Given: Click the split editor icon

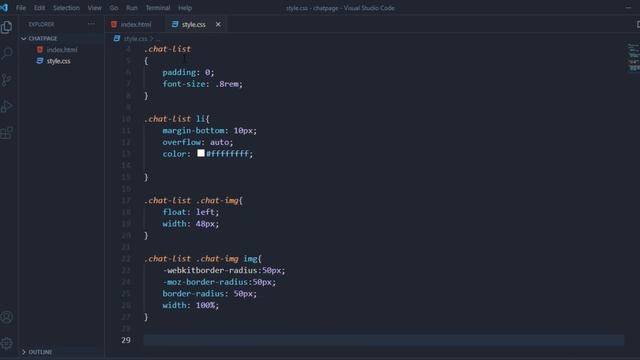Looking at the screenshot, I should (638, 24).
